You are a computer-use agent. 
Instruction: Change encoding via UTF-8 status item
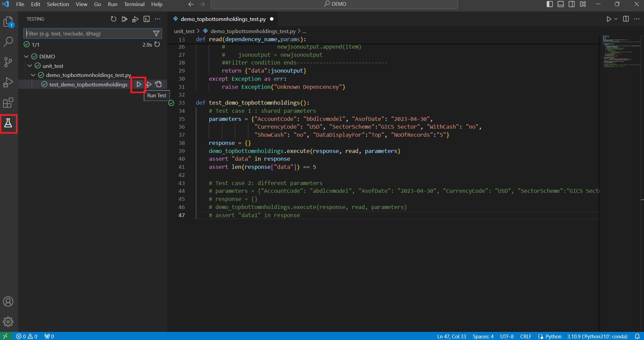click(507, 336)
